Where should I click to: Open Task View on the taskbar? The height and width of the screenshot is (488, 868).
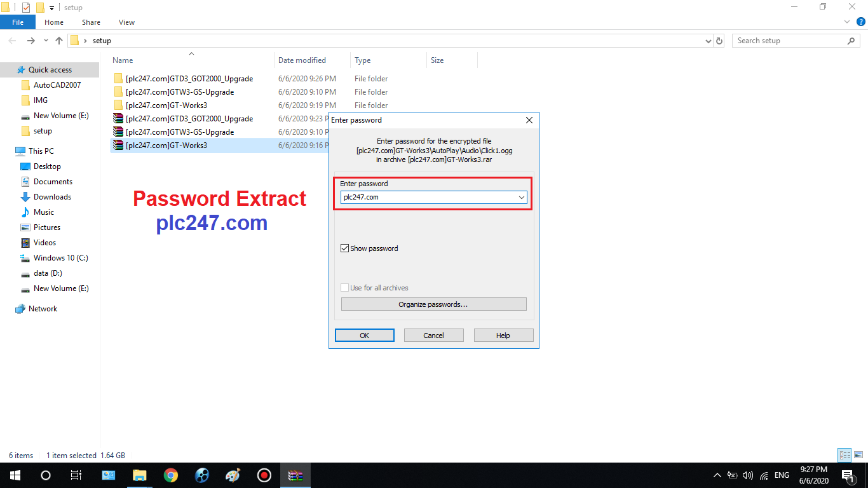click(76, 475)
